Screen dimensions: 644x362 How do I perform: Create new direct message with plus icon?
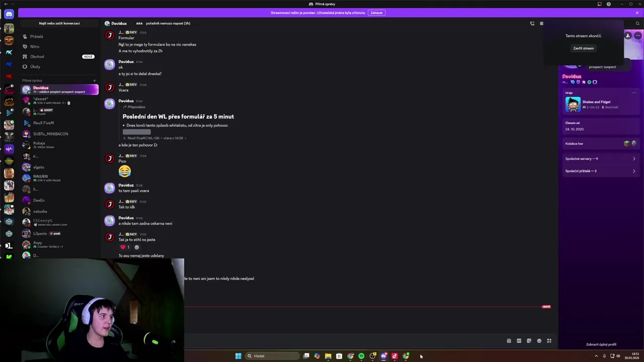(x=94, y=80)
